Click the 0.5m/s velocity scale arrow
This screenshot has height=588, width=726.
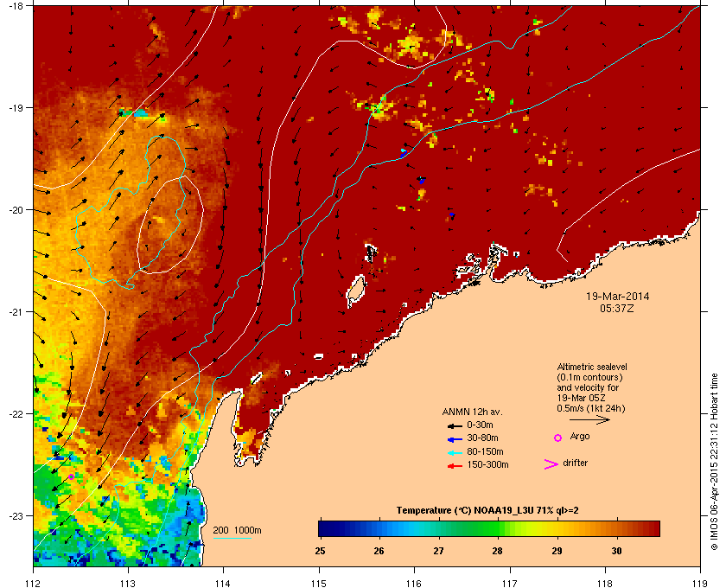(589, 420)
